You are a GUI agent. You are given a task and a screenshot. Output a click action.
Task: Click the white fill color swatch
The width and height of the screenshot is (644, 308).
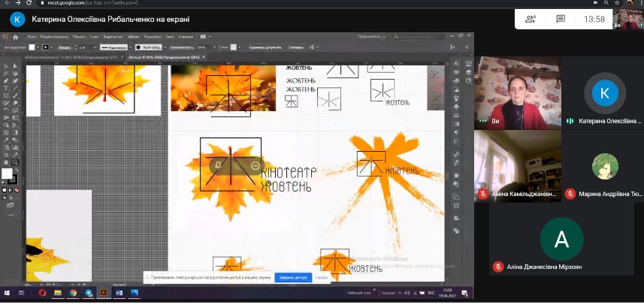7,174
